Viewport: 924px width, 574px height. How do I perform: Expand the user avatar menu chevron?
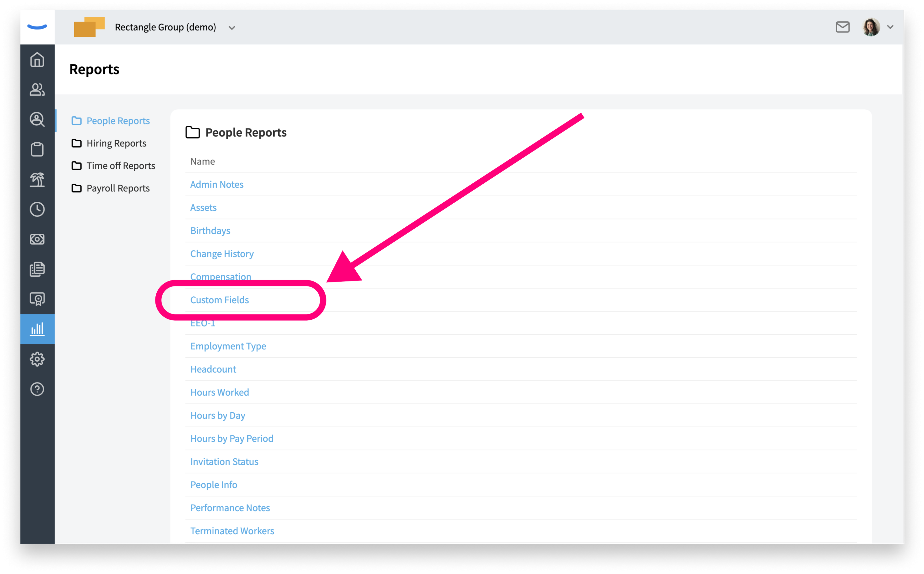pyautogui.click(x=890, y=27)
